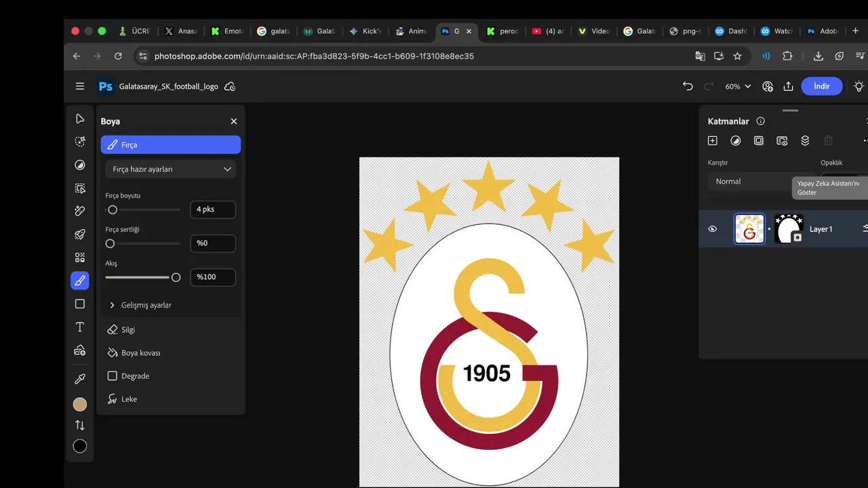The image size is (868, 488).
Task: Open the black background color swatch
Action: tap(80, 446)
